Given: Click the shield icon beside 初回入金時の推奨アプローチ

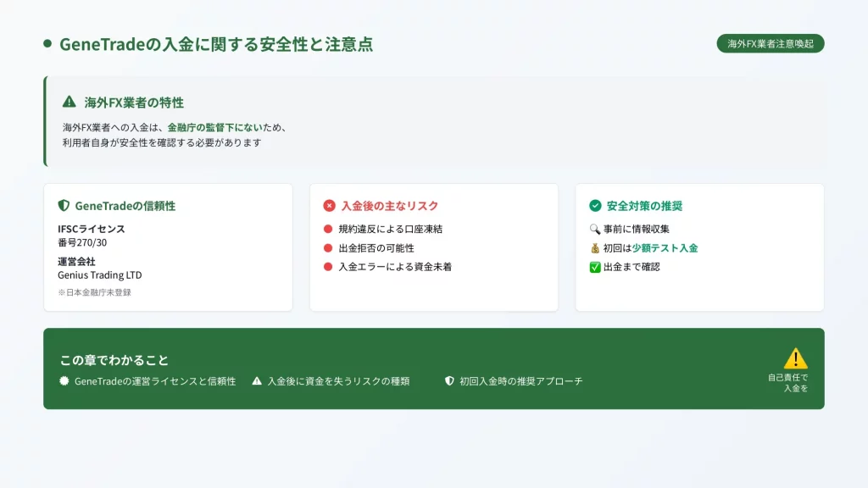Looking at the screenshot, I should point(449,381).
